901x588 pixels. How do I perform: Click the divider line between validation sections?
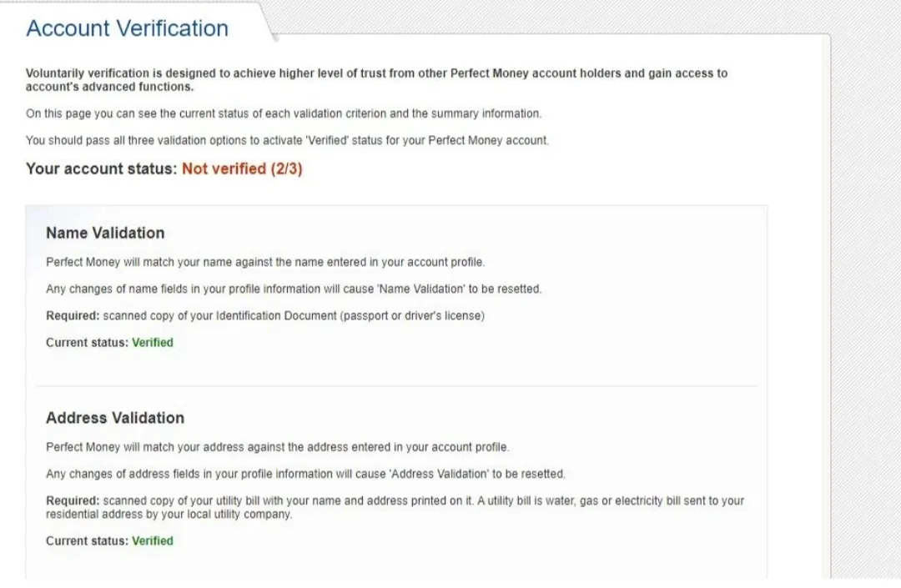[x=396, y=386]
